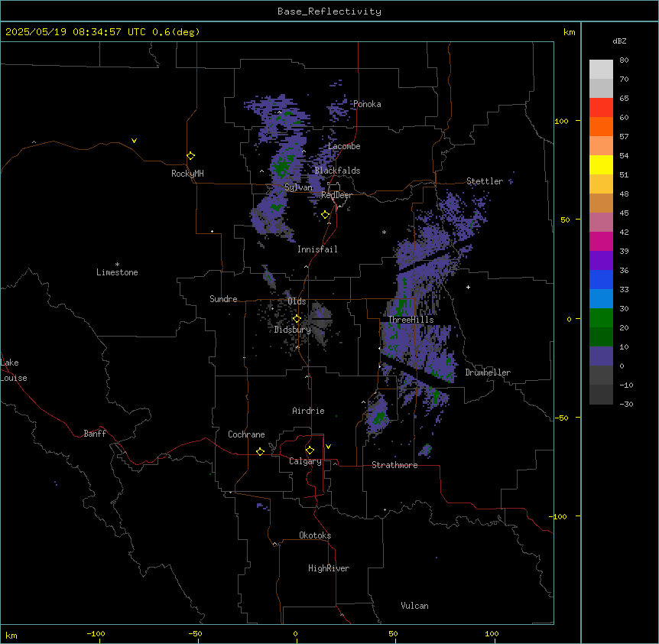Viewport: 659px width, 644px height.
Task: Select the green 30 dBZ legend swatch
Action: 601,318
